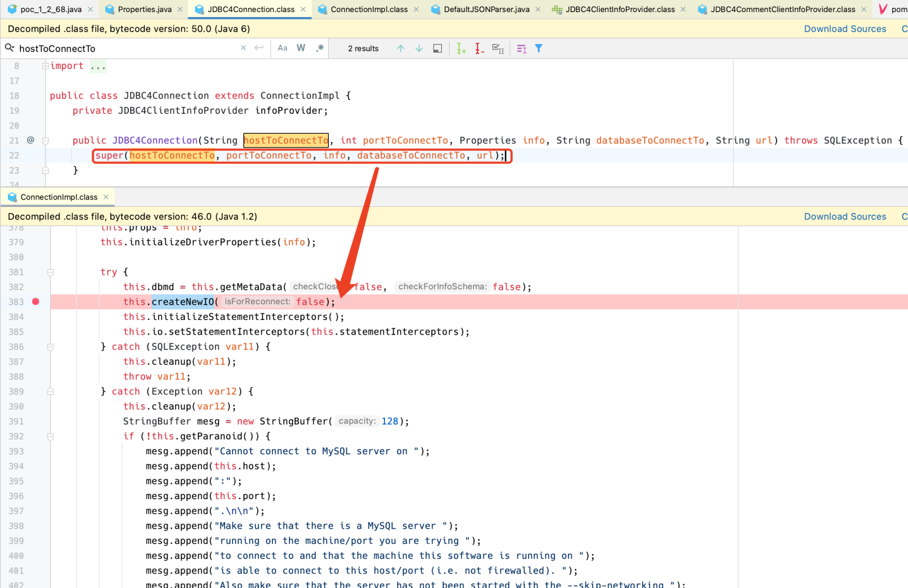Collapse the getParanoid if block at line 392

tap(51, 436)
